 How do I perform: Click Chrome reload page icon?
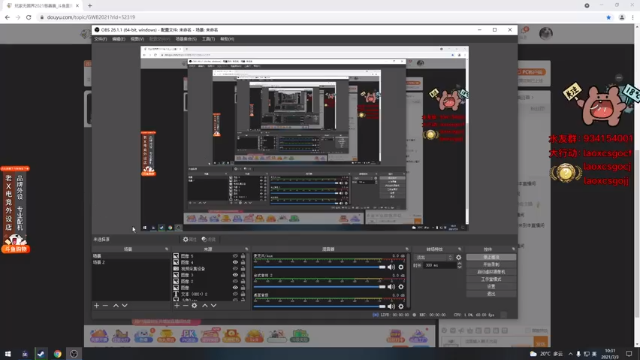click(29, 17)
